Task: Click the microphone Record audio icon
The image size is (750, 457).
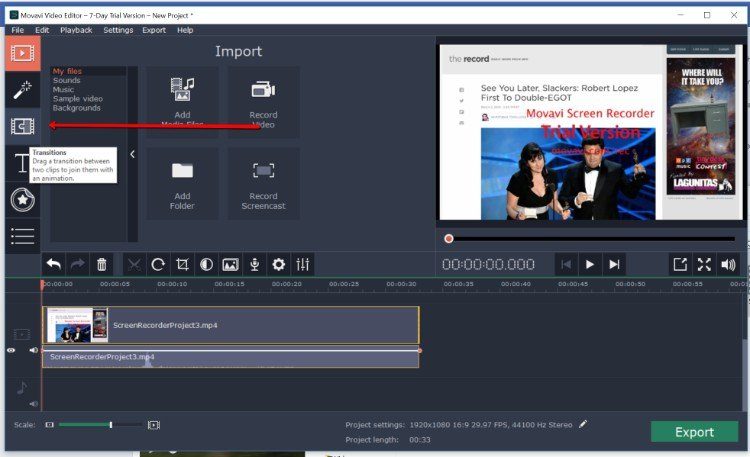Action: (x=254, y=264)
